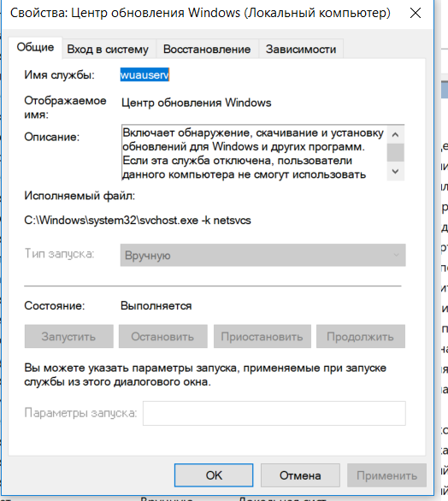This screenshot has height=501, width=448.
Task: Open the Вход в систему tab
Action: point(108,50)
